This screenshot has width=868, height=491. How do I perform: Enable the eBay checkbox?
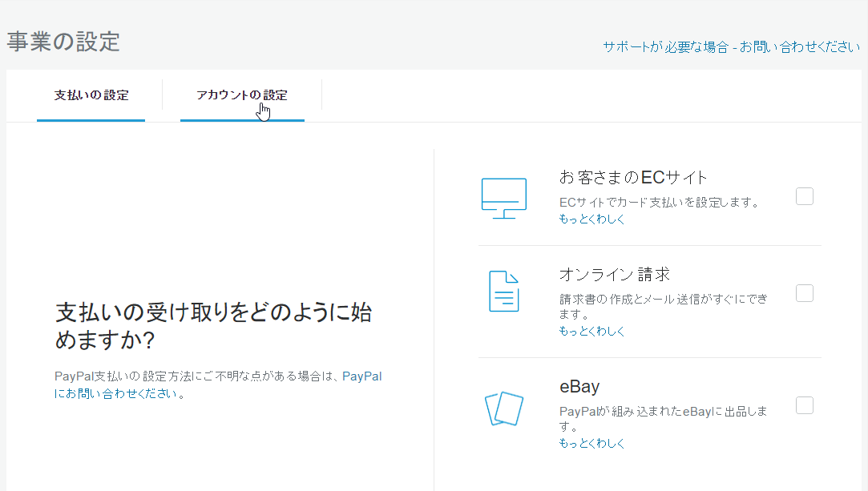805,405
